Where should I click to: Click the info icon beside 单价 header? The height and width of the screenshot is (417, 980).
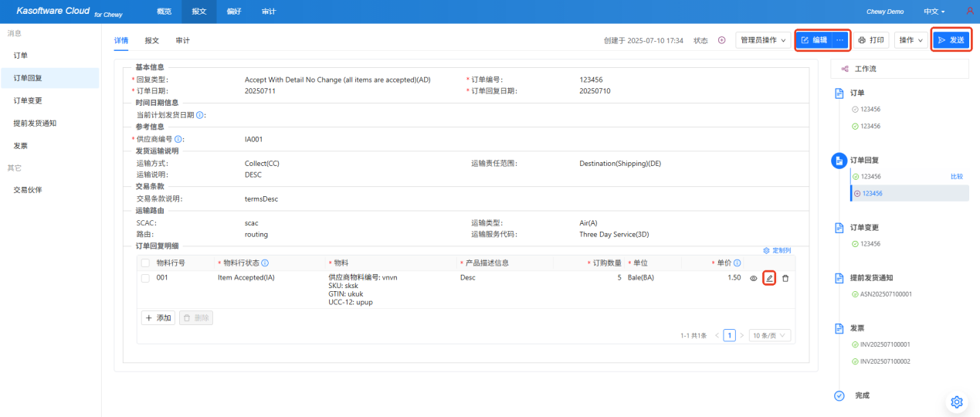[x=738, y=263]
